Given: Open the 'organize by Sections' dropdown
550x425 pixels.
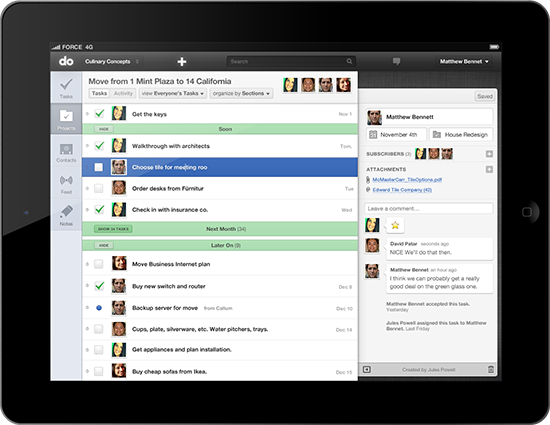Looking at the screenshot, I should pyautogui.click(x=241, y=93).
